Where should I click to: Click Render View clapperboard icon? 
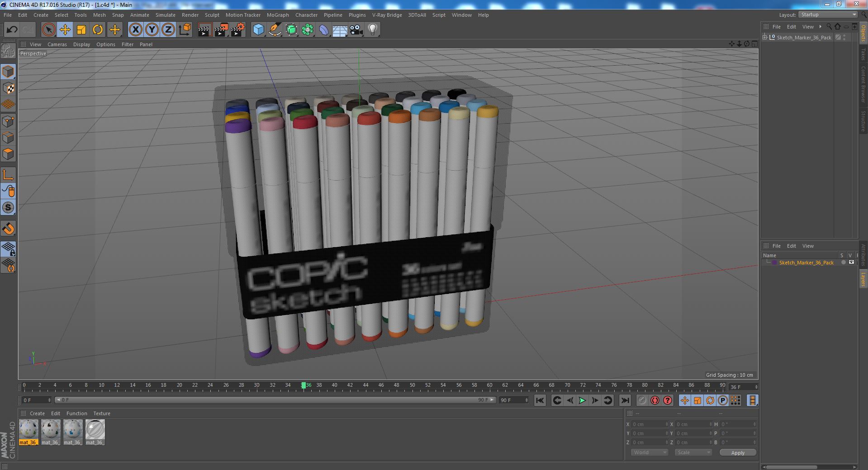coord(204,30)
